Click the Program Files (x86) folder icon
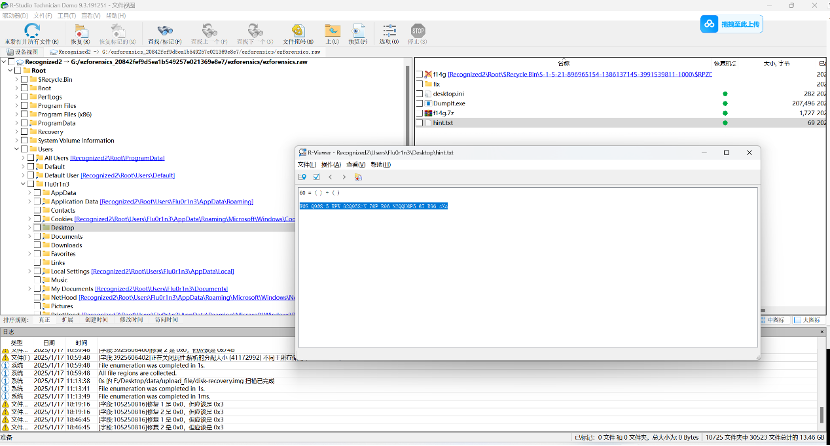Screen dimensions: 830x446 (33, 114)
